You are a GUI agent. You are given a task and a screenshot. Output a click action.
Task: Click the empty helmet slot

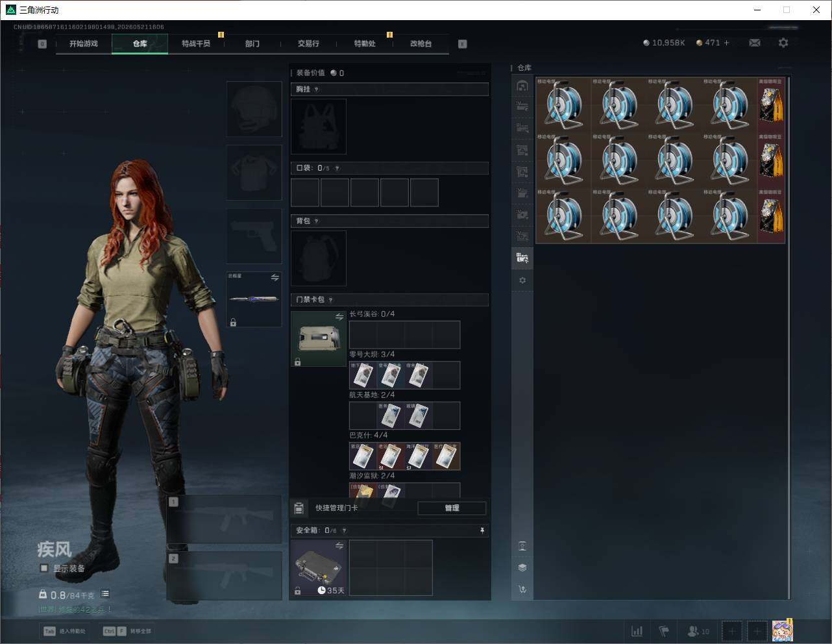click(254, 109)
